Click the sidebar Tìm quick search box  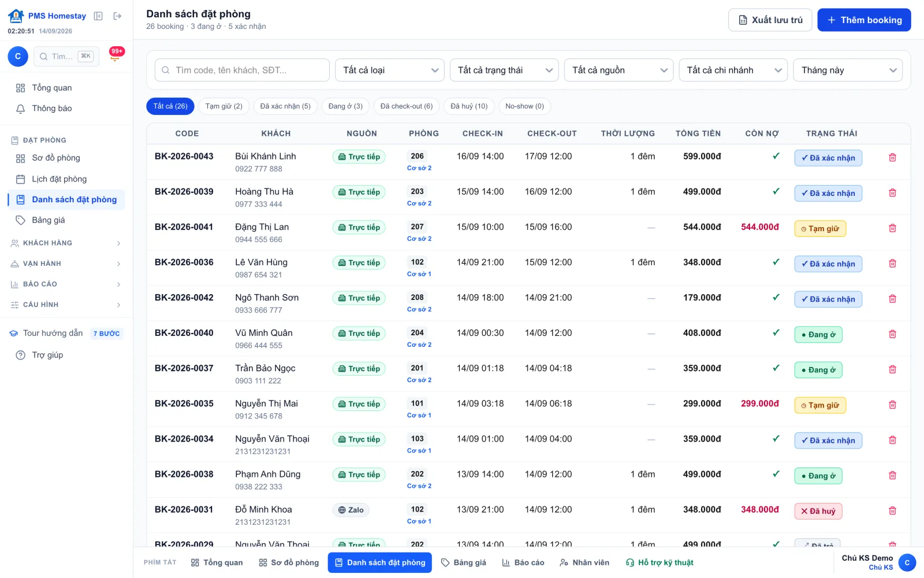(66, 56)
